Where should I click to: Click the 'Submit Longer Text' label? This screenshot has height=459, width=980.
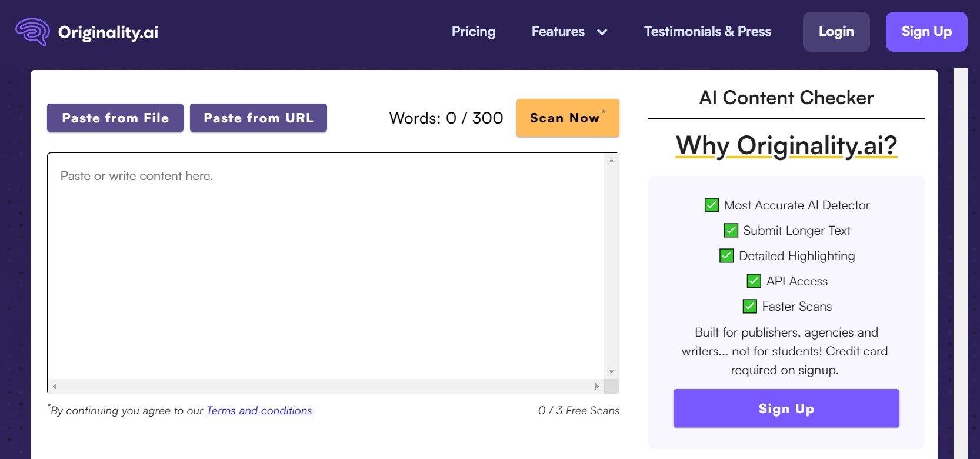[797, 231]
